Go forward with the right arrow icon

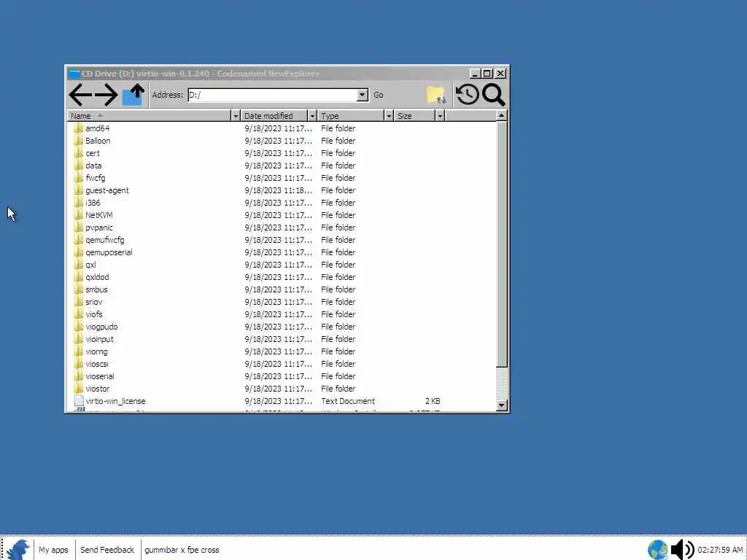[x=107, y=95]
